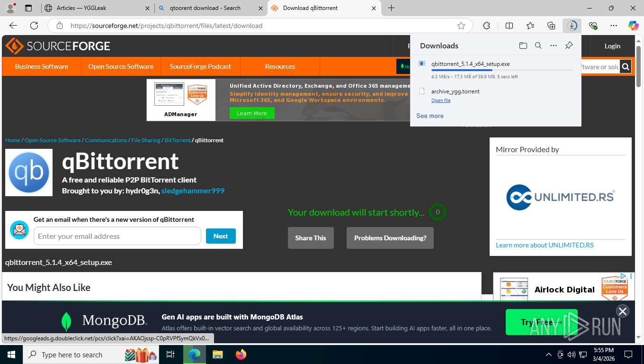Screen dimensions: 644x364
Task: Open the Edge profile icon
Action: 10,8
